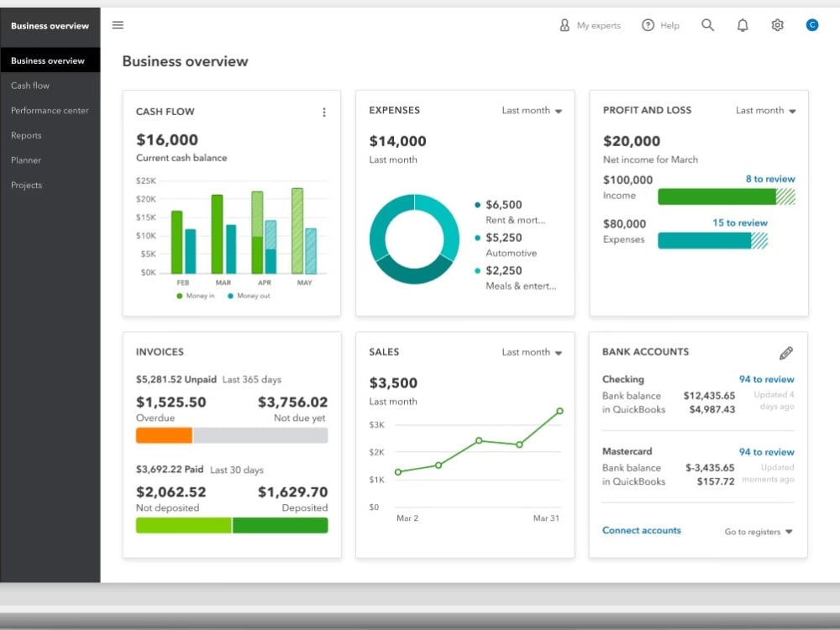Expand Expenses Last month dropdown
The height and width of the screenshot is (630, 840).
coord(532,110)
